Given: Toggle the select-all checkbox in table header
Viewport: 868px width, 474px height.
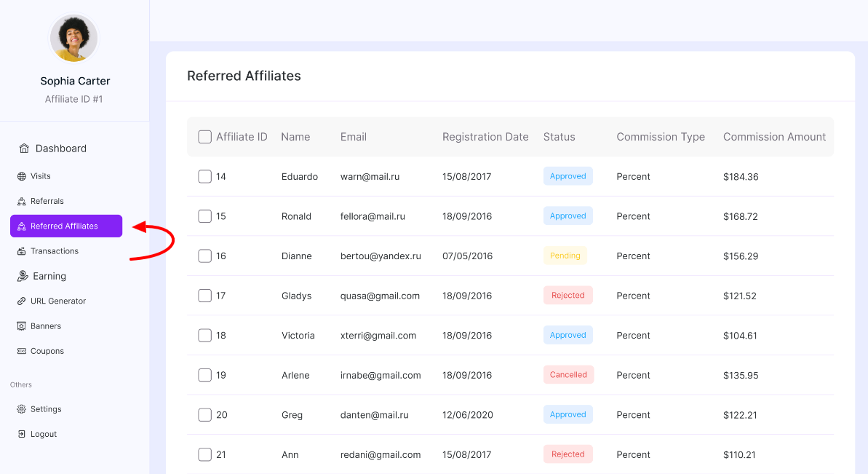Looking at the screenshot, I should [x=205, y=137].
